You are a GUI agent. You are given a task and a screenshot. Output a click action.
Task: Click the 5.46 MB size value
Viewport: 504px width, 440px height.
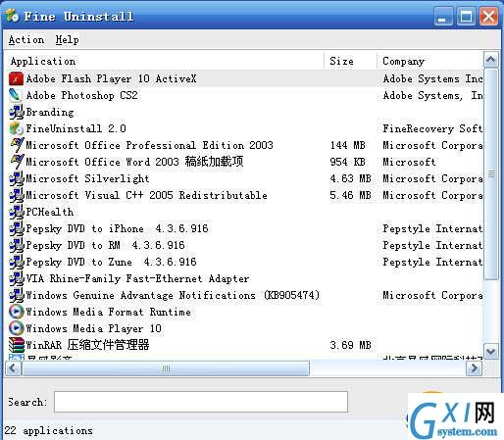(350, 195)
